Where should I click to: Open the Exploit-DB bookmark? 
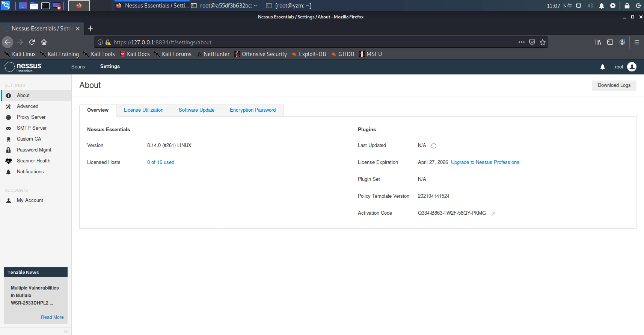coord(309,54)
